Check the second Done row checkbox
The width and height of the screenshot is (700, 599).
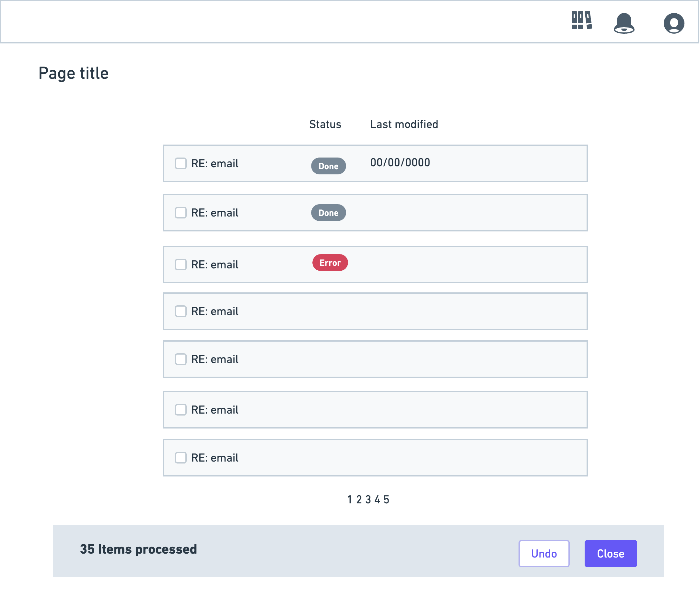pyautogui.click(x=181, y=213)
